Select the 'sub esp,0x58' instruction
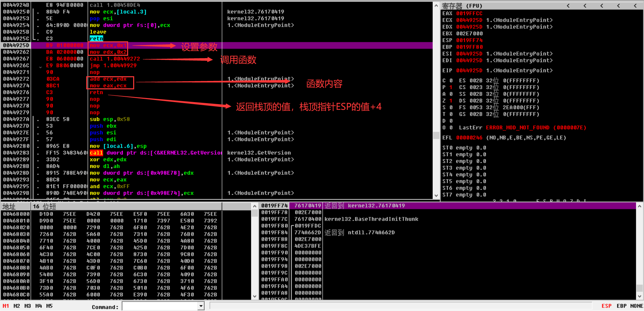 (110, 119)
